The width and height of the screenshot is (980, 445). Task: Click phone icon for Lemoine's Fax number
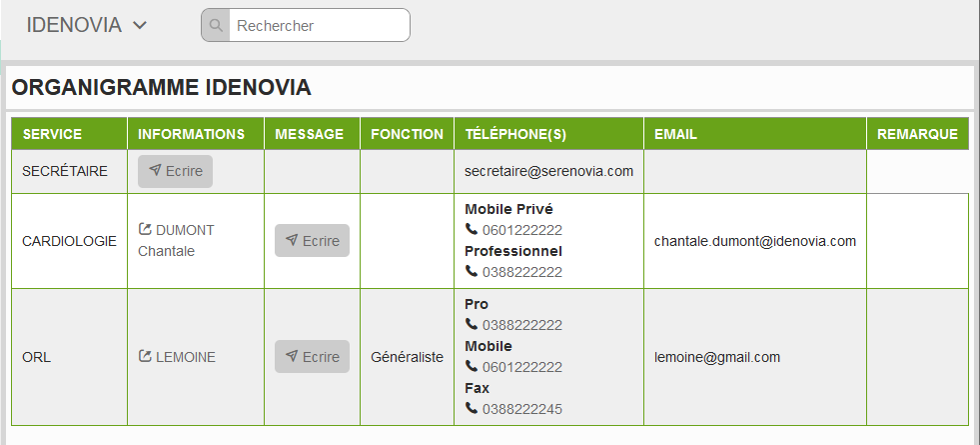tap(472, 409)
